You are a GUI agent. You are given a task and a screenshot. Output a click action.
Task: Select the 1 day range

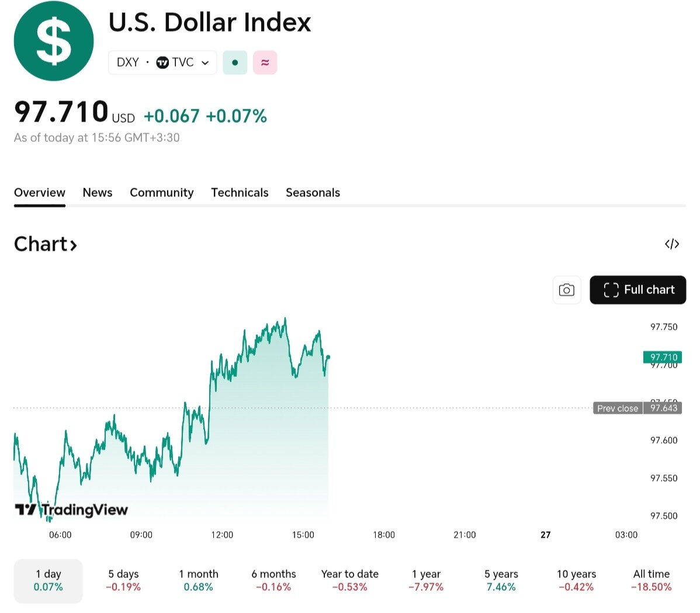(48, 580)
